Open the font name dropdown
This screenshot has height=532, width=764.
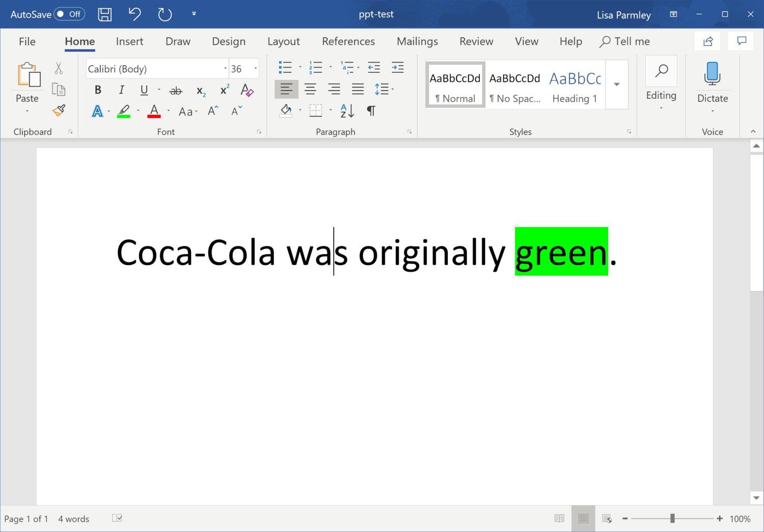(226, 69)
